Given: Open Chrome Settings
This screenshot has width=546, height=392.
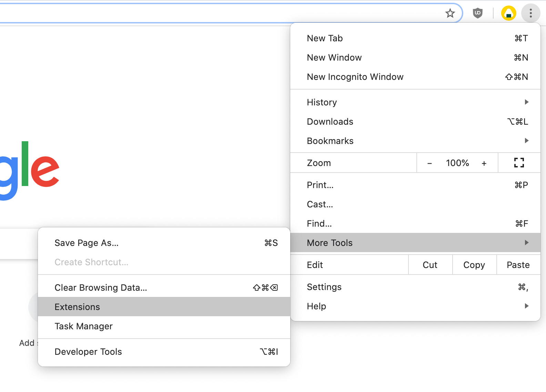Looking at the screenshot, I should (x=415, y=287).
